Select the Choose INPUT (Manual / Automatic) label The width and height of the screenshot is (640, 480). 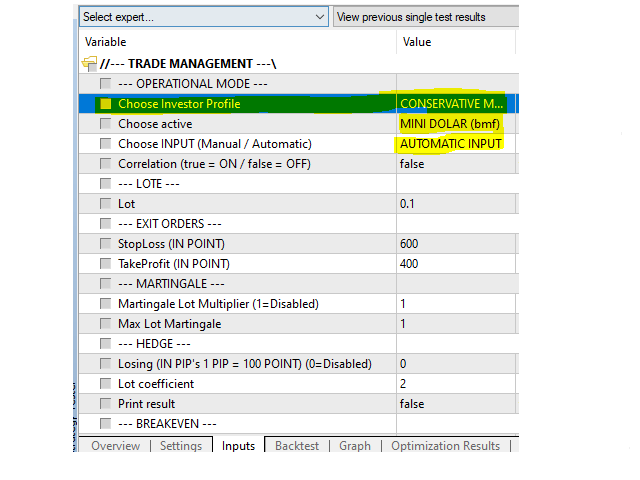coord(215,144)
